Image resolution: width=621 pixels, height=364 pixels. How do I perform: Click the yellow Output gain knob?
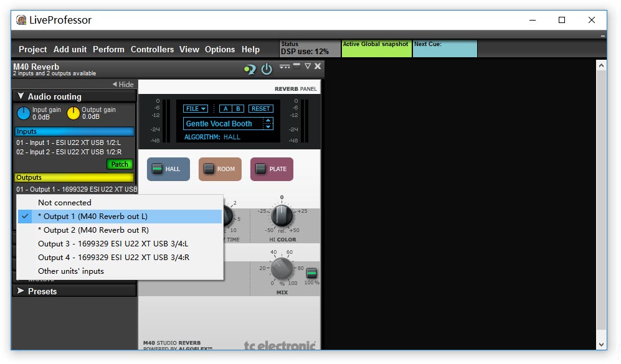click(73, 113)
